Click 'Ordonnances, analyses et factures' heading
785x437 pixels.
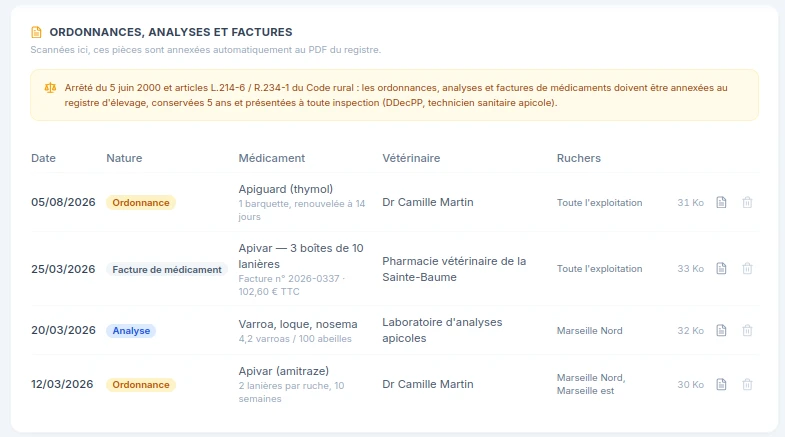tap(171, 32)
